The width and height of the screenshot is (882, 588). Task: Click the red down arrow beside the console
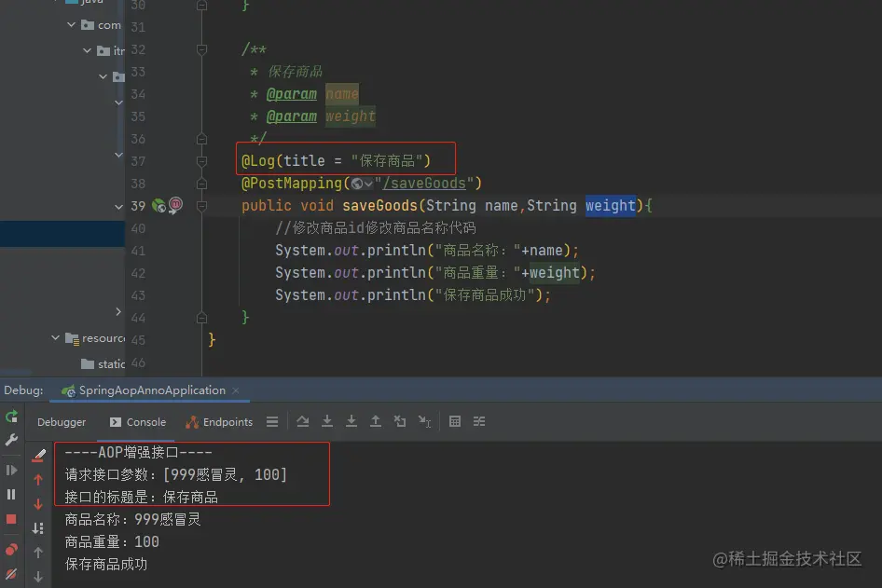coord(38,504)
